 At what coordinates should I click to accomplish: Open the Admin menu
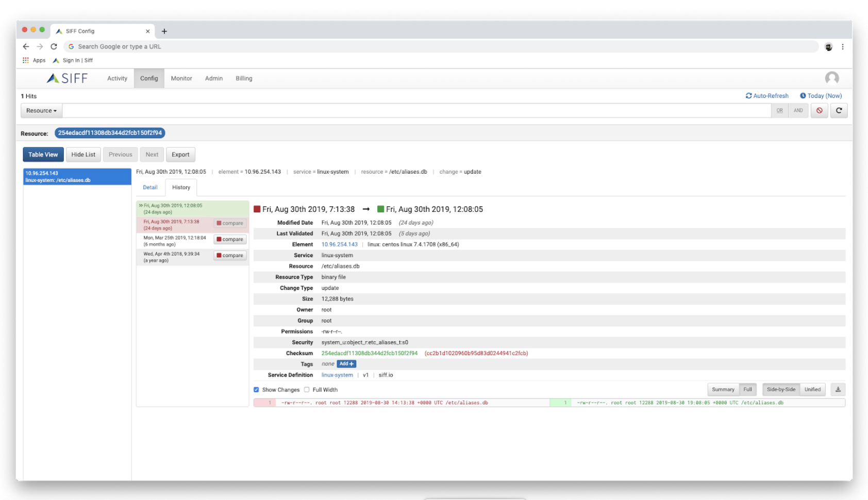214,78
